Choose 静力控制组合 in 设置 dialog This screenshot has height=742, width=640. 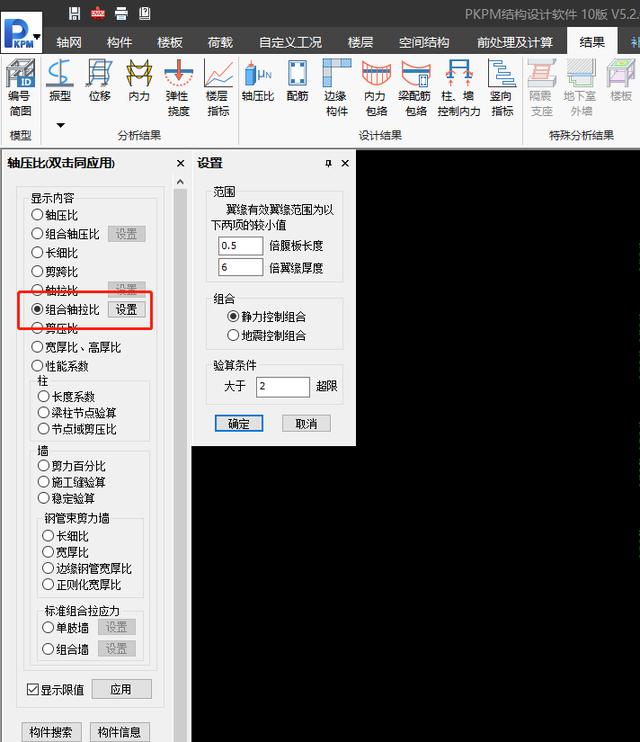[267, 317]
